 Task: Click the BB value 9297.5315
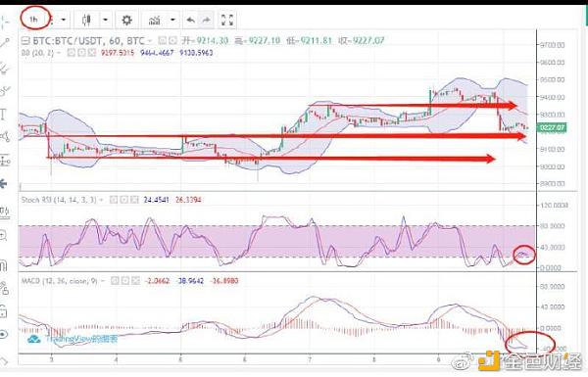[118, 53]
